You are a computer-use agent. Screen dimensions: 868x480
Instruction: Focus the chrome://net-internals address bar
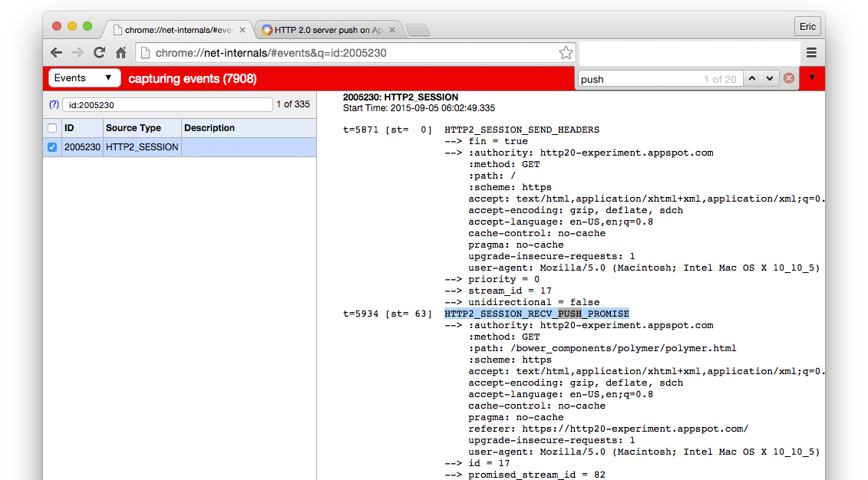(355, 53)
